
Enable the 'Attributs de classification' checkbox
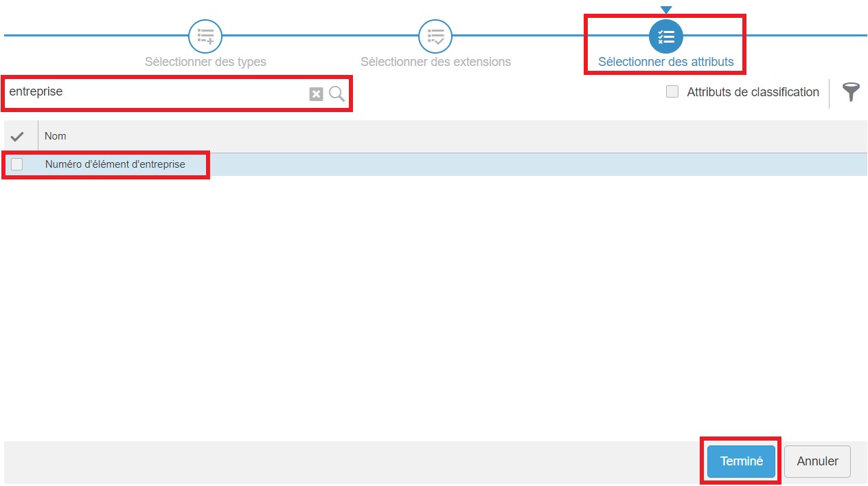click(x=672, y=91)
